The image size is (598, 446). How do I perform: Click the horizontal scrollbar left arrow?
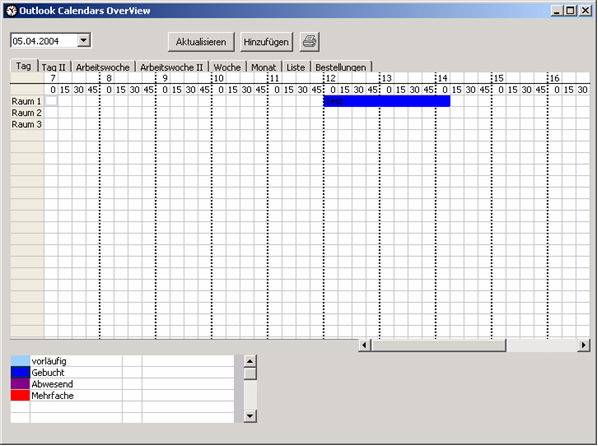(x=364, y=345)
